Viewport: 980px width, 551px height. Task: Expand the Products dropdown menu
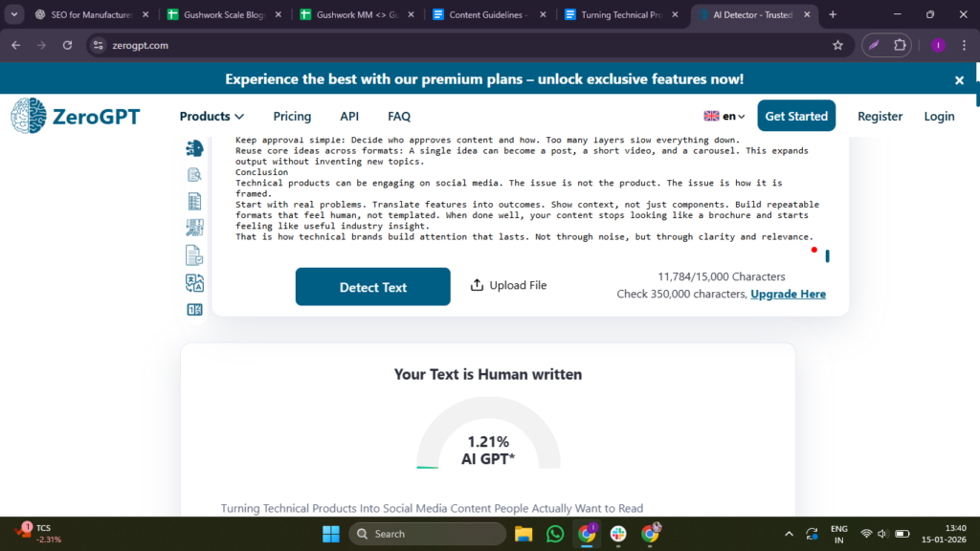(x=212, y=116)
